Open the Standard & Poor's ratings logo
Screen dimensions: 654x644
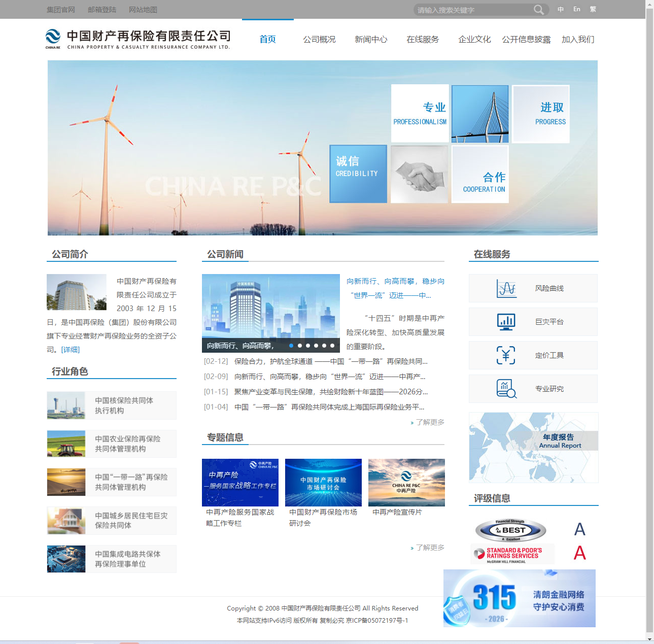(512, 554)
